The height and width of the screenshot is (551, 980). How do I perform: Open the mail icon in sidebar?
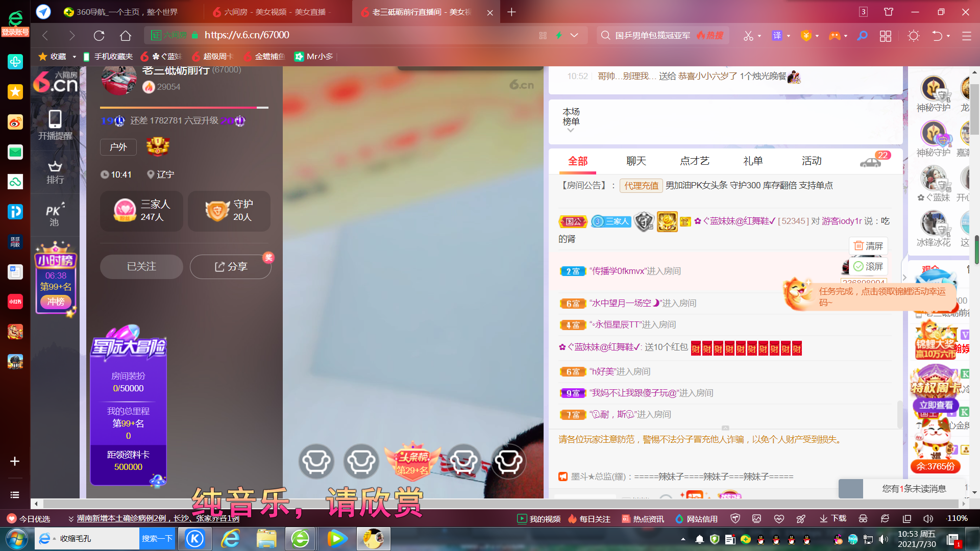(x=15, y=152)
